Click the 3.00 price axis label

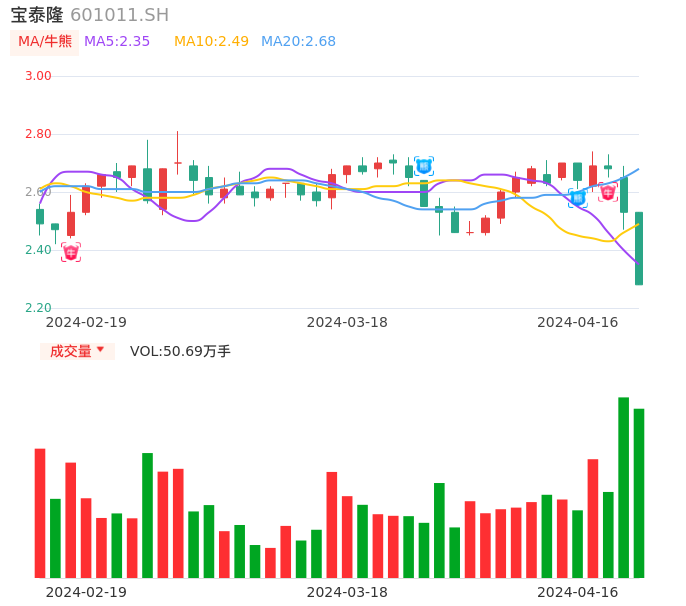[38, 76]
